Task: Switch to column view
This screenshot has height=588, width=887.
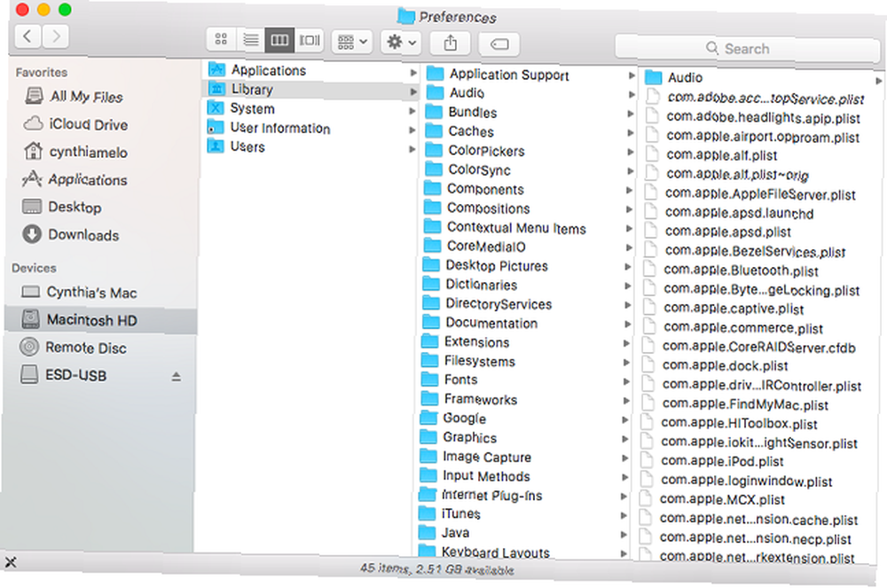Action: (x=279, y=40)
